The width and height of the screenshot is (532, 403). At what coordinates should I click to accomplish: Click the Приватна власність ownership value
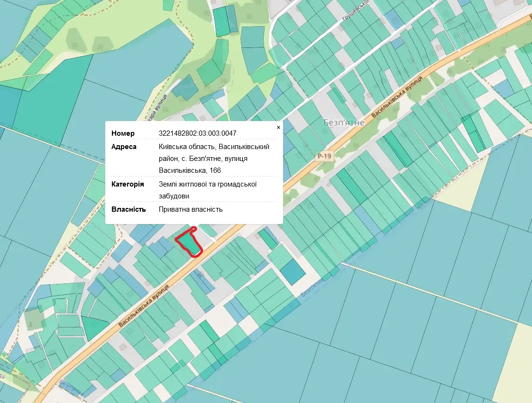tap(191, 209)
